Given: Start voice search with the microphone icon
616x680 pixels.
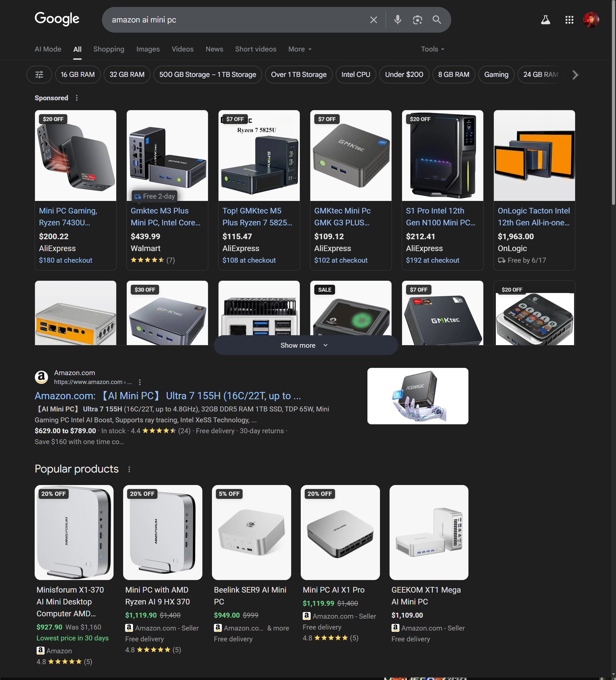Looking at the screenshot, I should (x=397, y=20).
